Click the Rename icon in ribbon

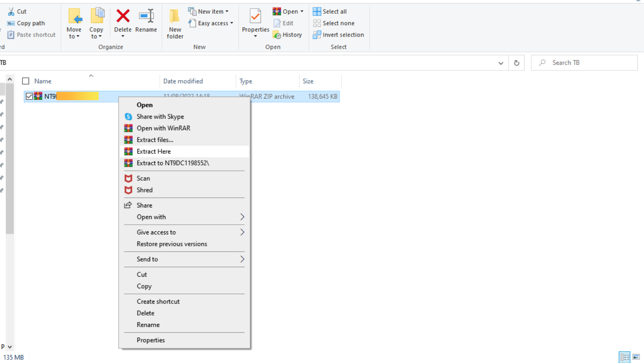pos(146,16)
